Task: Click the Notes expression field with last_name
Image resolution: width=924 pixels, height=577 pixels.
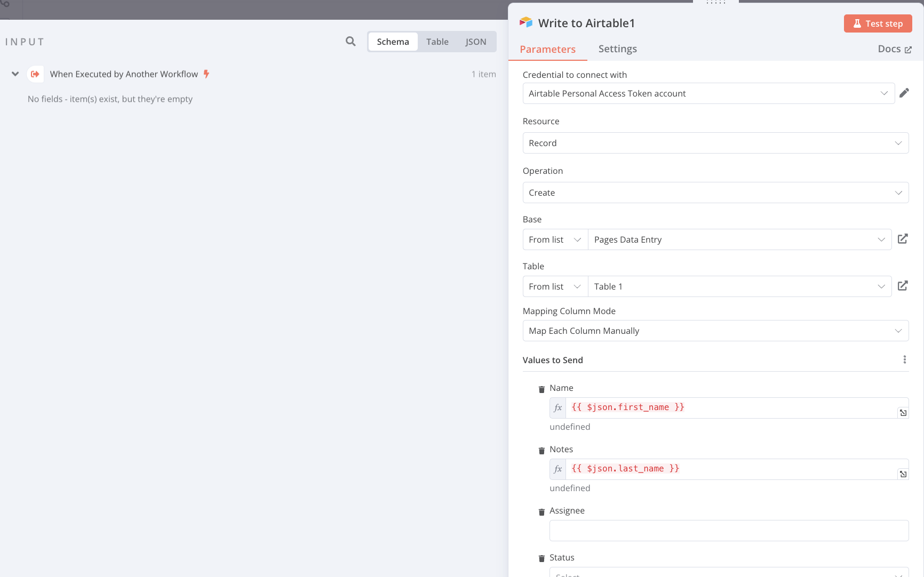Action: coord(731,469)
